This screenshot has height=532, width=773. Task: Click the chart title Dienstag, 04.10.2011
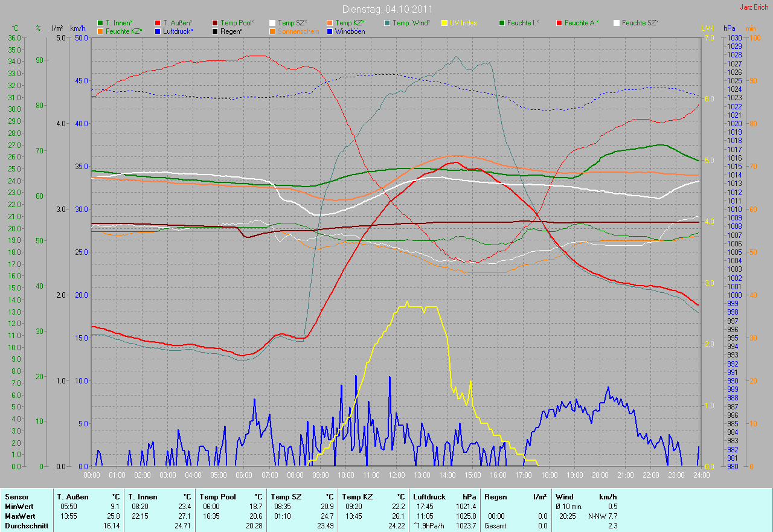click(386, 9)
